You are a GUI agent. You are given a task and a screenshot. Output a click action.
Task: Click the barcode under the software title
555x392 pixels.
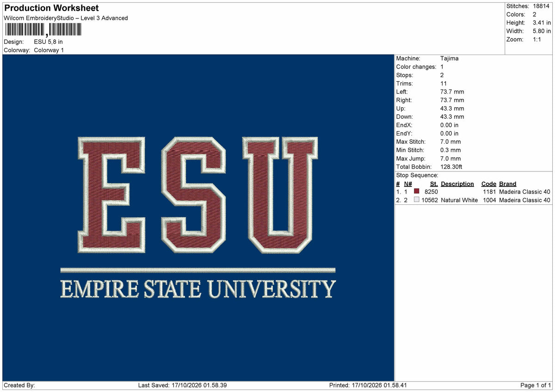pyautogui.click(x=43, y=30)
